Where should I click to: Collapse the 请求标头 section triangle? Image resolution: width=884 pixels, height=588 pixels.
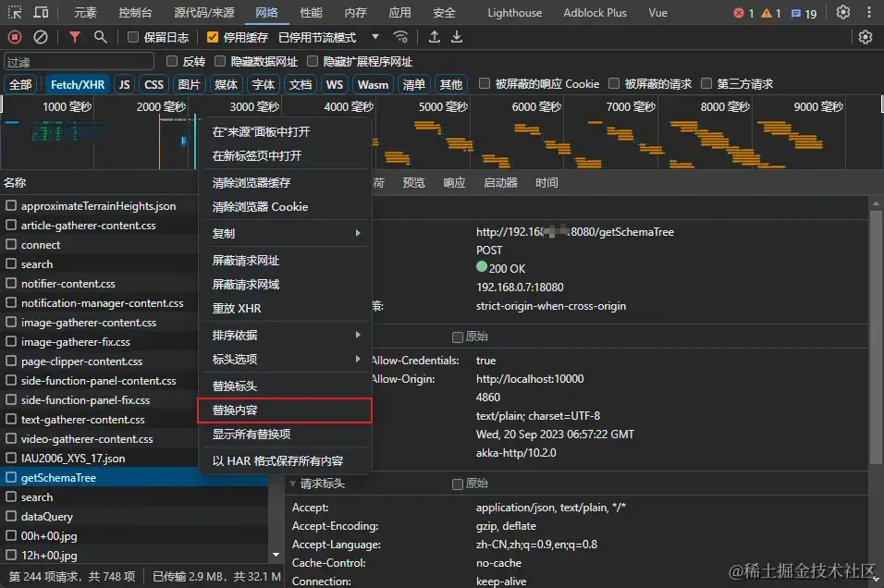pos(292,484)
